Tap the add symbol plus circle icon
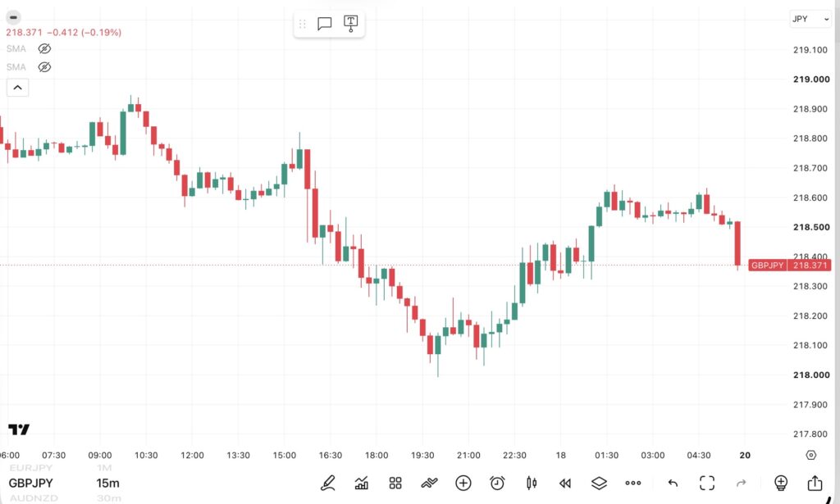 [463, 484]
